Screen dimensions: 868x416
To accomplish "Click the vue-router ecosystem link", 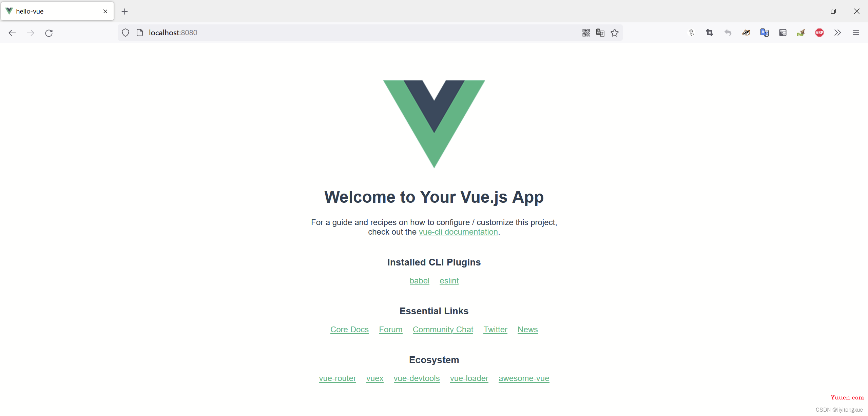I will tap(338, 378).
